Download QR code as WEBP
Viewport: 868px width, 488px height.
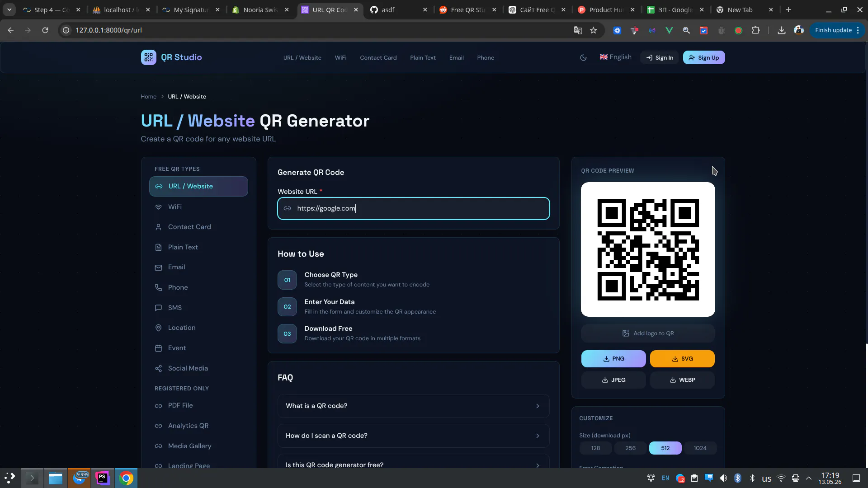point(682,380)
